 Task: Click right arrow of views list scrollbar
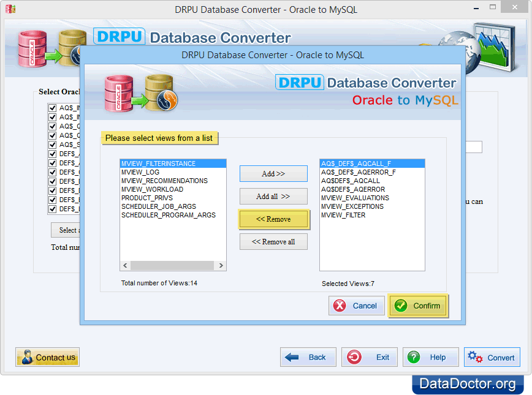(221, 265)
